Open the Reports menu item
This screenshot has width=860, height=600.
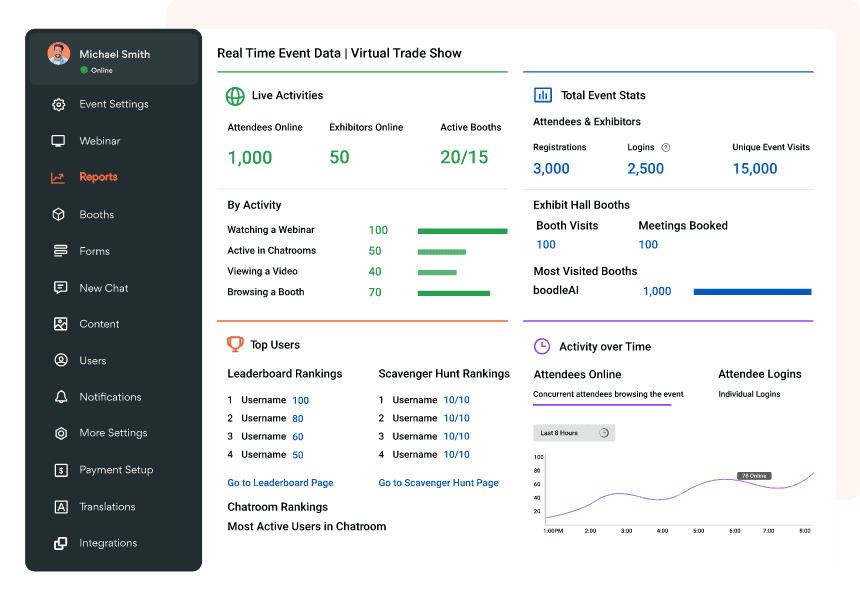(98, 177)
